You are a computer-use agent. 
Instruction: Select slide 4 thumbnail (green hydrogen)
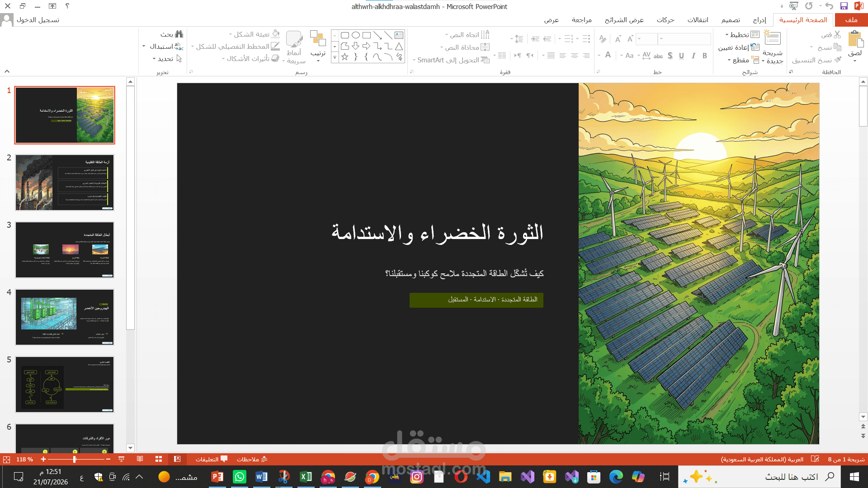65,317
